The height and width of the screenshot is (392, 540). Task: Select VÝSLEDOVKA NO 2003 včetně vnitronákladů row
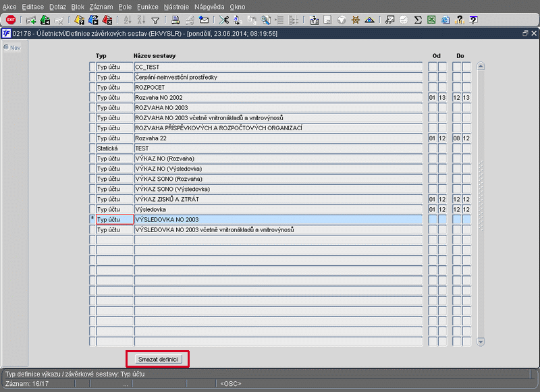tap(278, 229)
